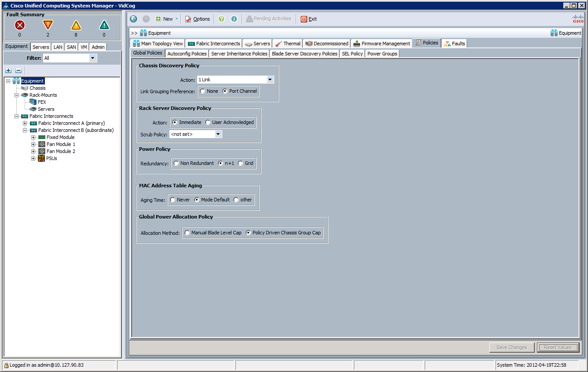This screenshot has height=372, width=588.
Task: Click the Collapse All minus icon
Action: [x=18, y=70]
